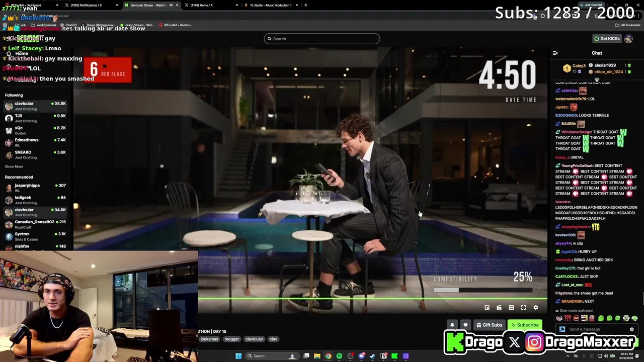The height and width of the screenshot is (362, 644).
Task: Open Discord from taskbar
Action: coord(361,356)
